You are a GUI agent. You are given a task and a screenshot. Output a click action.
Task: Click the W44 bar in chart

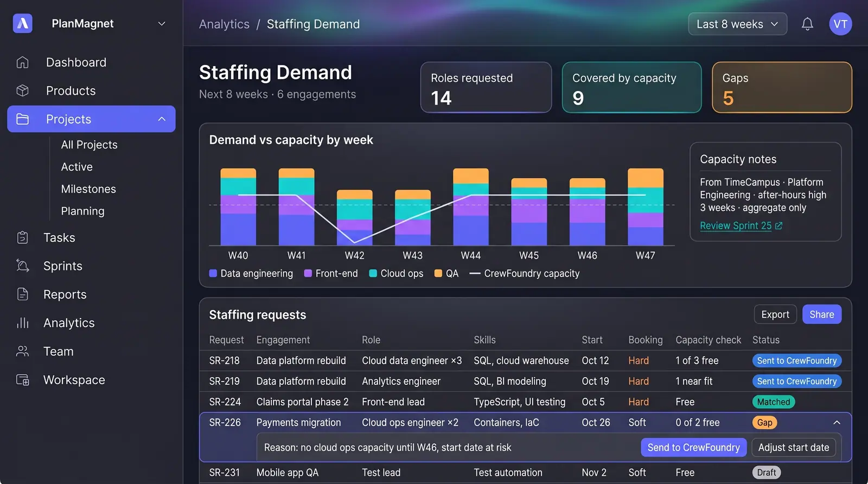point(471,207)
